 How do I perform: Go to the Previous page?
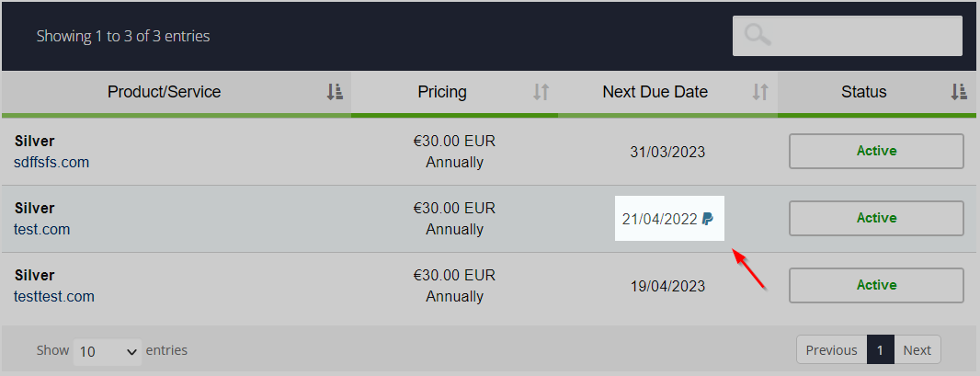click(831, 349)
